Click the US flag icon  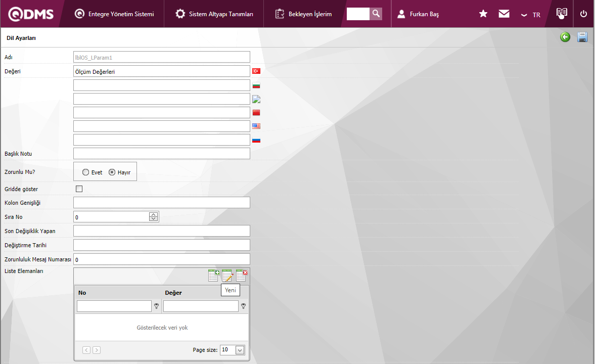click(256, 126)
